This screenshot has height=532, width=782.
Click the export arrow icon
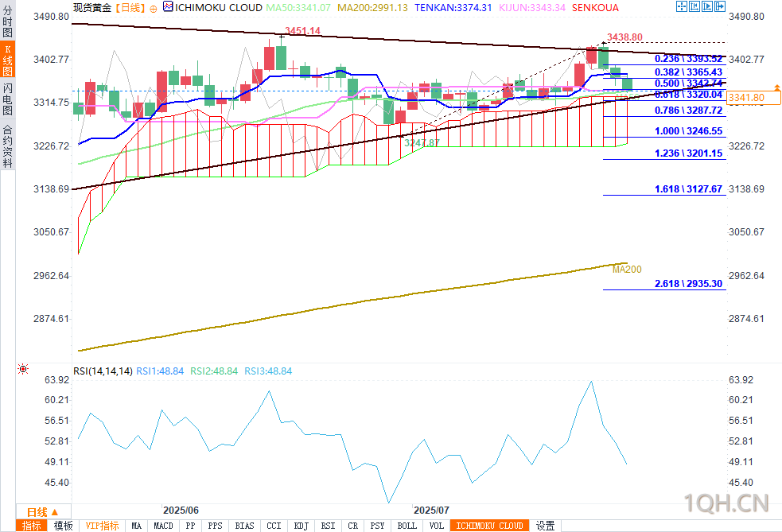720,6
